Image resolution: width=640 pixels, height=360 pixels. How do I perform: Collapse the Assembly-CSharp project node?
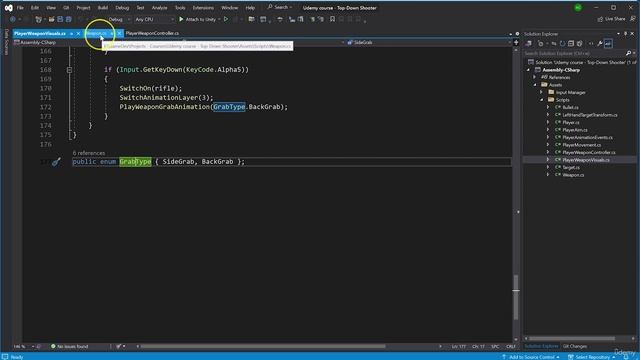[529, 70]
